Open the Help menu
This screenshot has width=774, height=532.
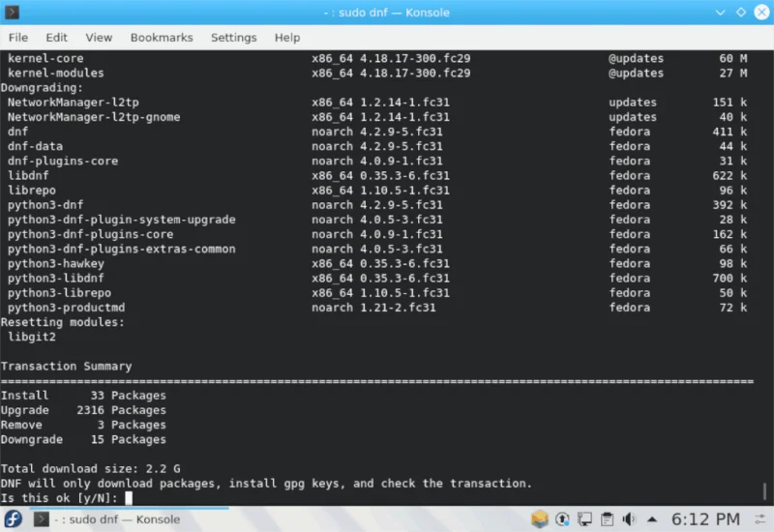(x=287, y=38)
